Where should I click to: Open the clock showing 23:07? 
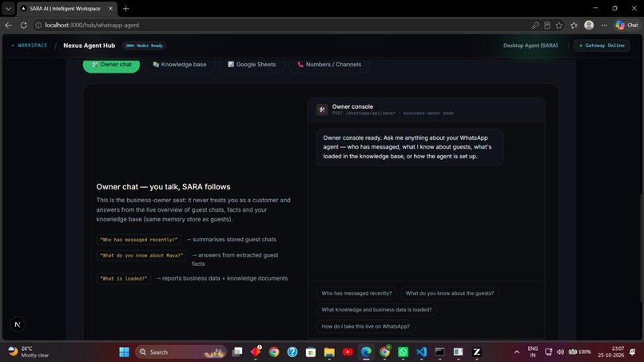click(x=610, y=352)
